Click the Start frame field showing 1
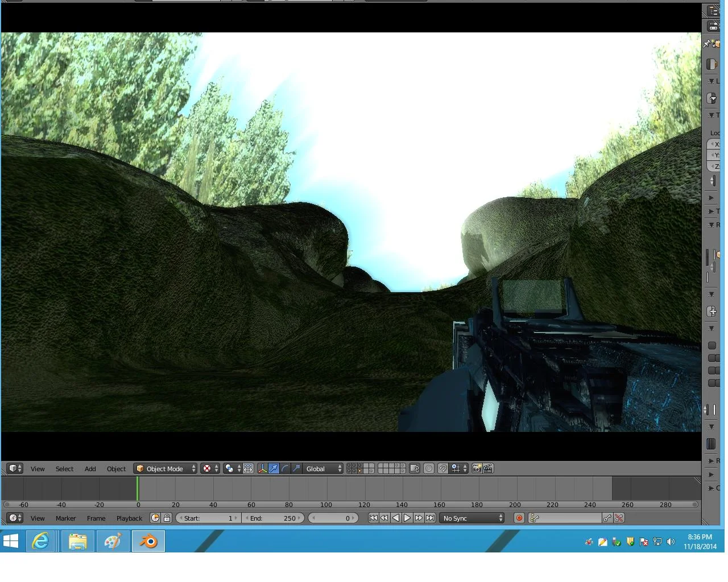Image resolution: width=728 pixels, height=582 pixels. pos(208,518)
